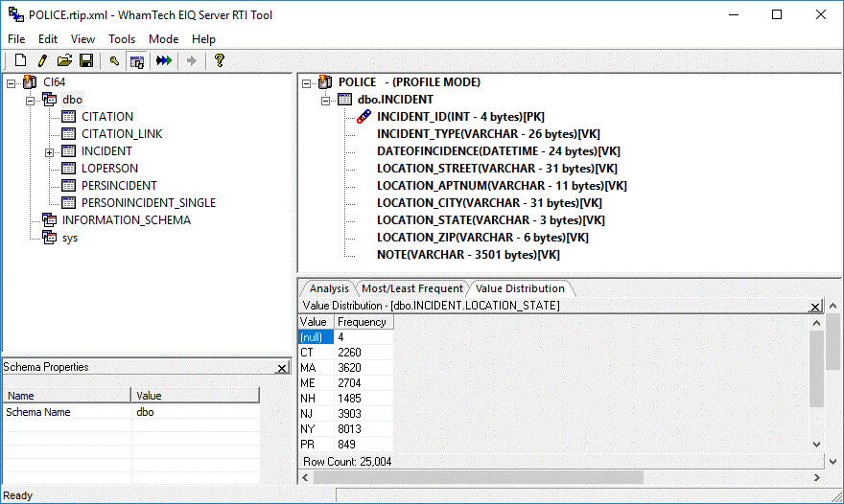Click the POLICE profile database icon
This screenshot has height=504, width=844.
pyautogui.click(x=325, y=82)
